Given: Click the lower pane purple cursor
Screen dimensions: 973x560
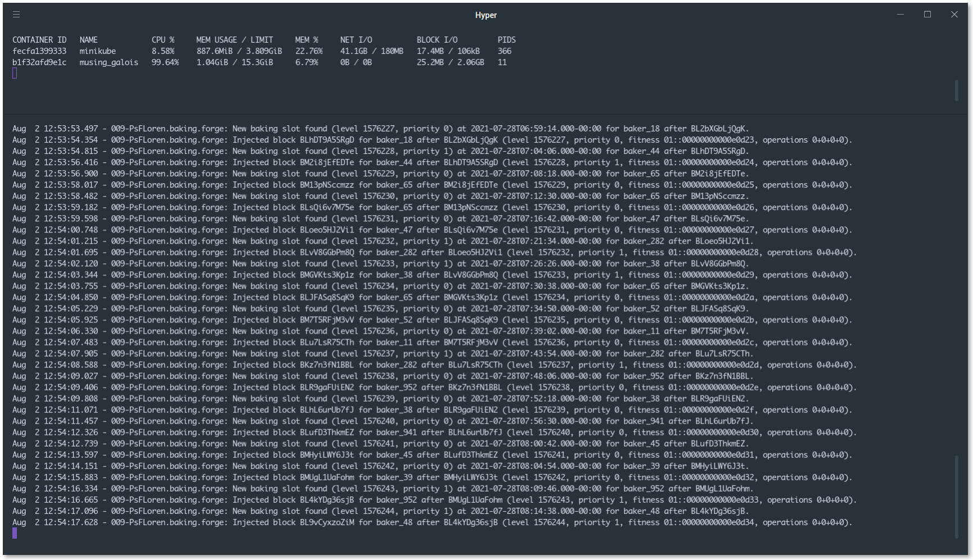Looking at the screenshot, I should click(15, 534).
